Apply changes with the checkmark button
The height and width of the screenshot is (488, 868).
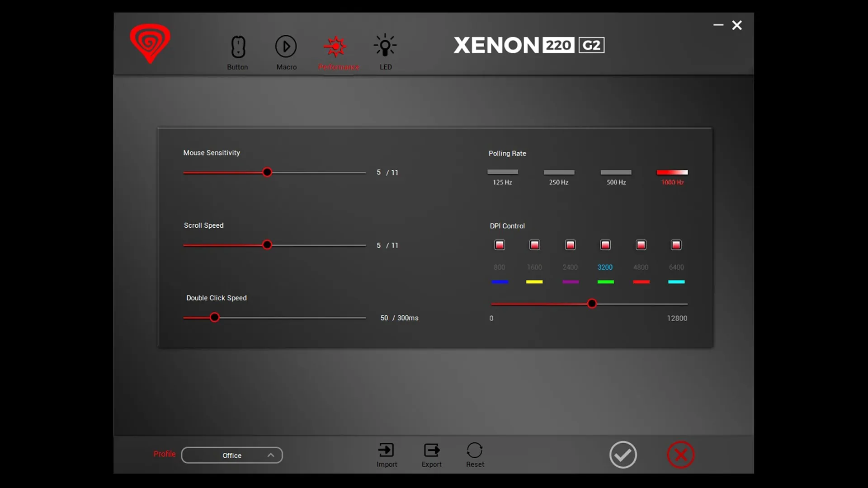pos(623,455)
